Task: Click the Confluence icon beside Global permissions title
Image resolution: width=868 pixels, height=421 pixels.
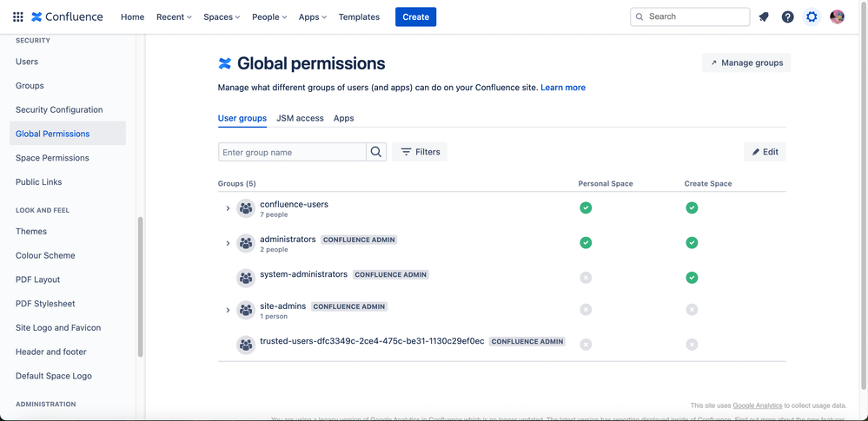Action: click(x=225, y=63)
